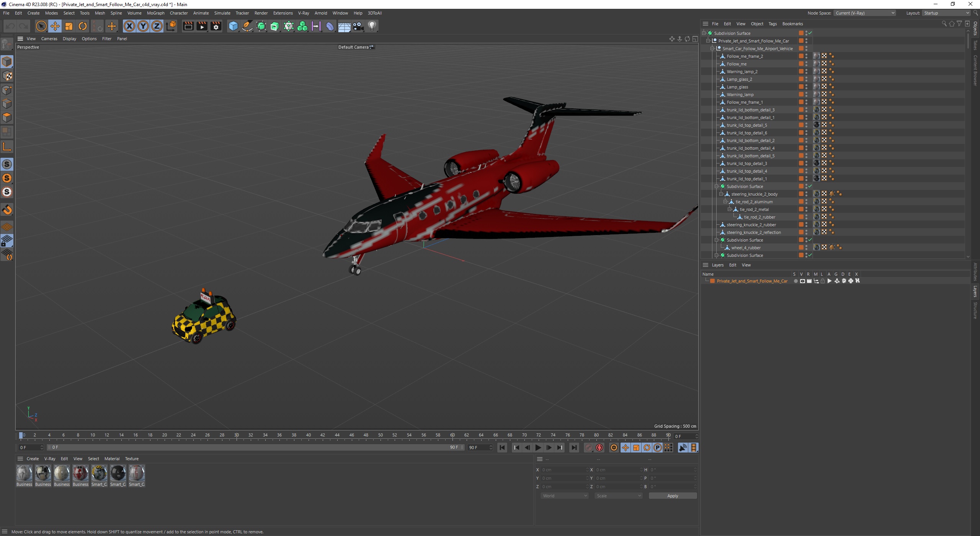Click the Play animation button
This screenshot has height=536, width=980.
click(x=538, y=448)
